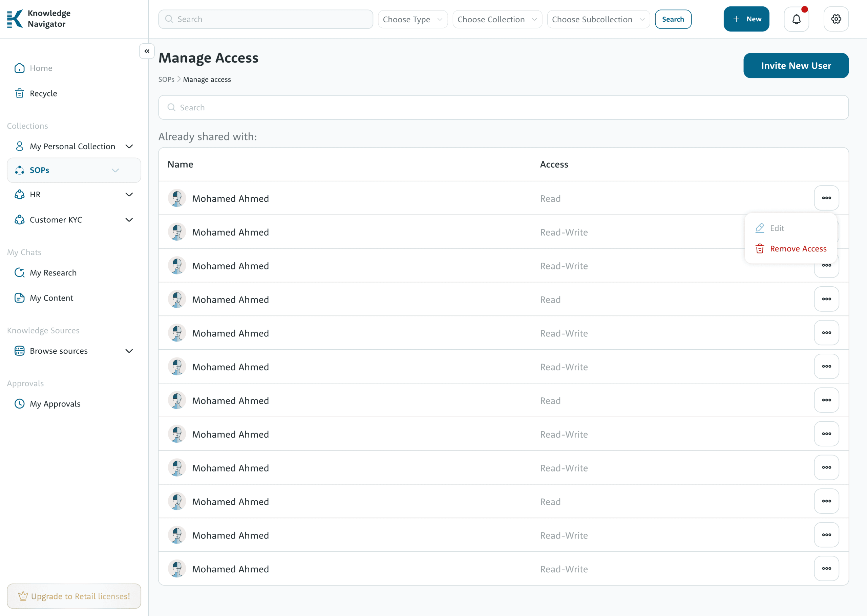This screenshot has width=867, height=616.
Task: Click the My Approvals clock icon
Action: coord(19,403)
